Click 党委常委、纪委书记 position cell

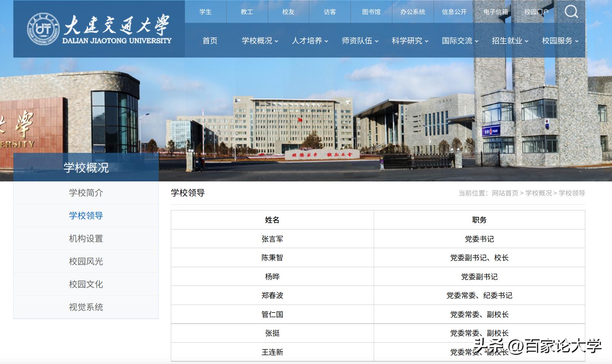point(479,295)
